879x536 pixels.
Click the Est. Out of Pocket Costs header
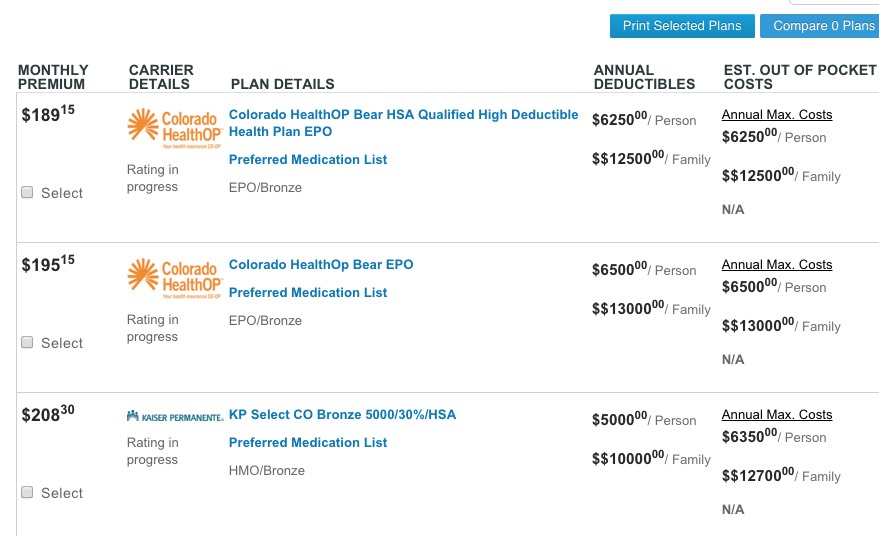coord(799,77)
